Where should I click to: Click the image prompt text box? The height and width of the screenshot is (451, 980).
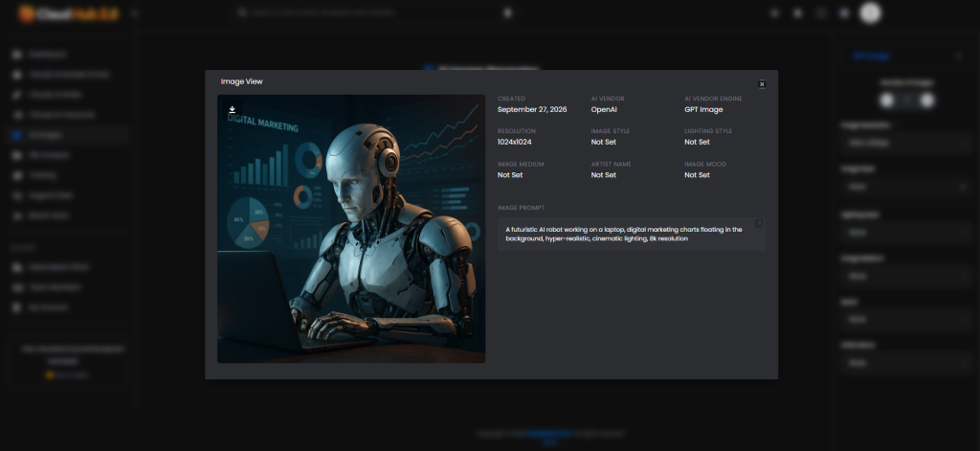pos(632,234)
